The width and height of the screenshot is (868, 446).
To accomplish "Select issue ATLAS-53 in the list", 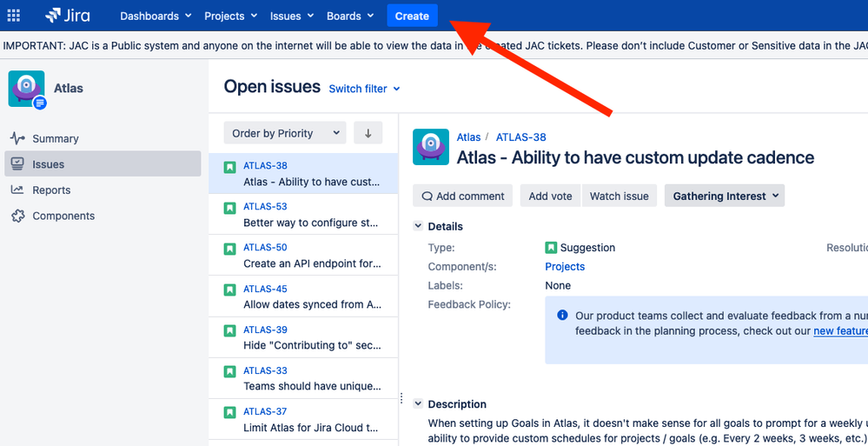I will (303, 215).
